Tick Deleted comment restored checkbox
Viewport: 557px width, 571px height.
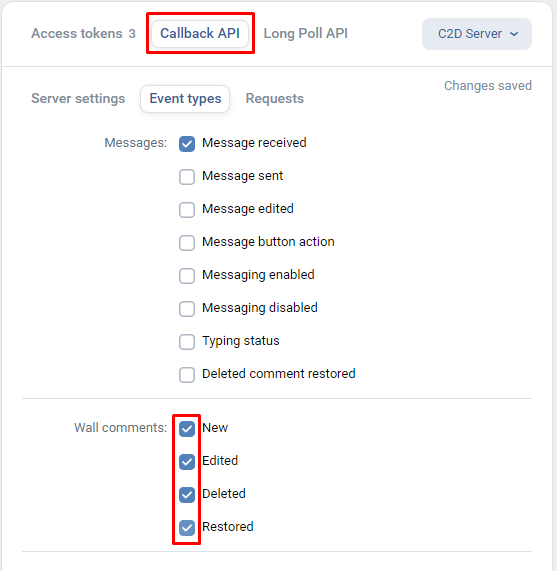pos(187,375)
